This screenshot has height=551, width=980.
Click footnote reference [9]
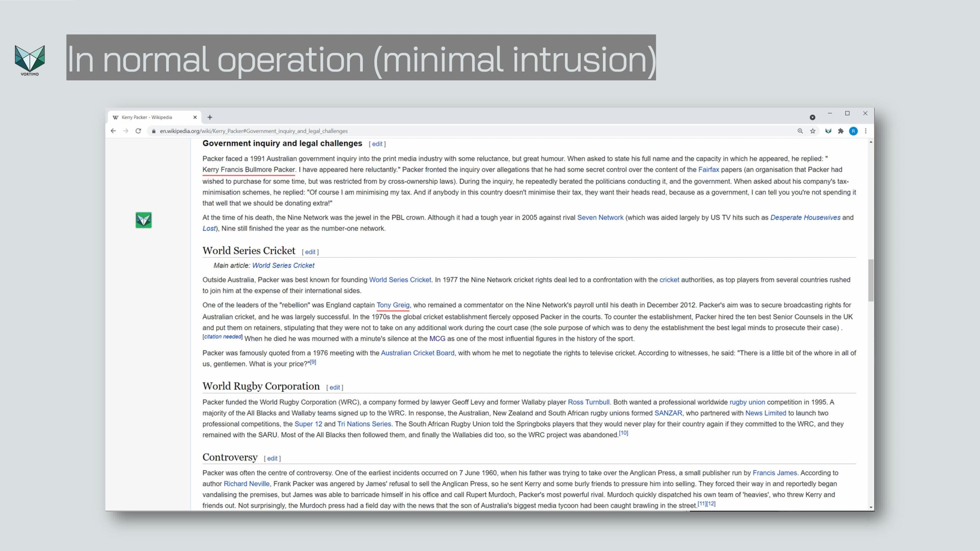(x=313, y=362)
